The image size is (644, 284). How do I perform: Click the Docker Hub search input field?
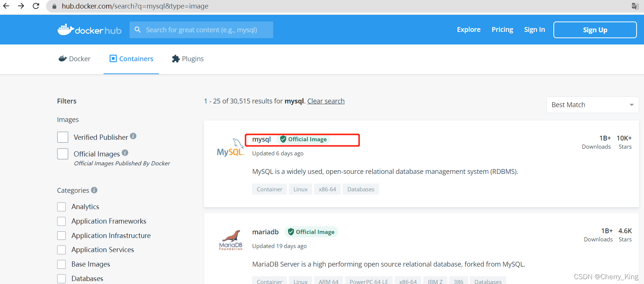[201, 30]
